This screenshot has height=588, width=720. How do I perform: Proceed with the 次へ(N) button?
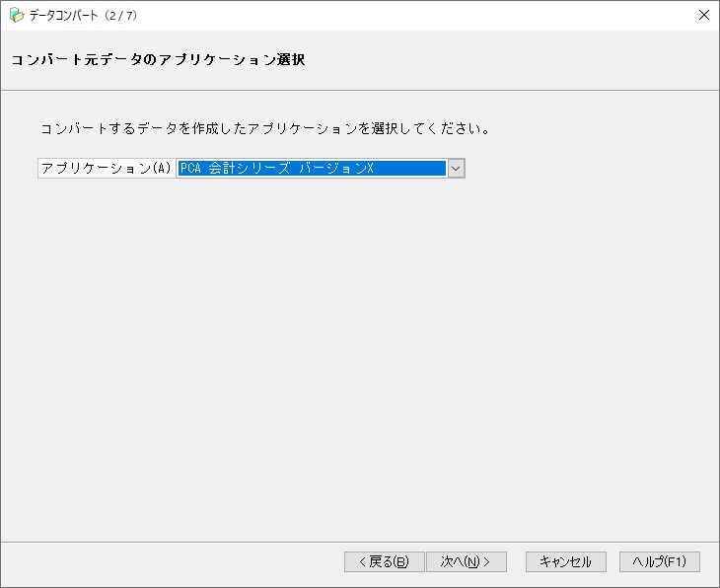tap(466, 561)
